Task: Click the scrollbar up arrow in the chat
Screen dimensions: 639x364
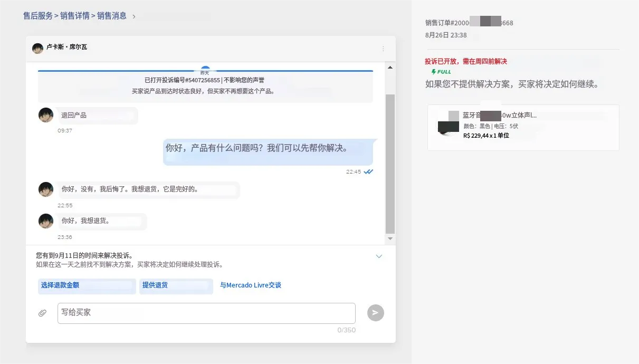Action: [390, 67]
